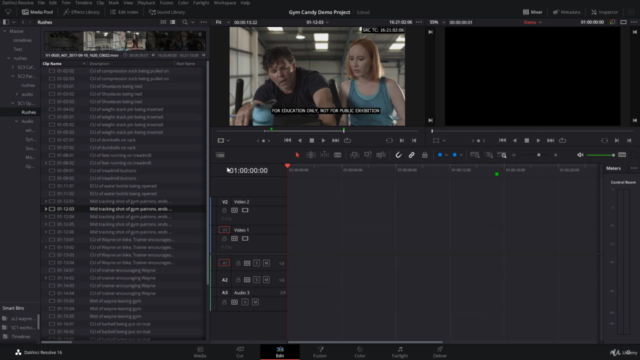The width and height of the screenshot is (640, 360).
Task: Open the Sound Library panel
Action: tap(167, 12)
